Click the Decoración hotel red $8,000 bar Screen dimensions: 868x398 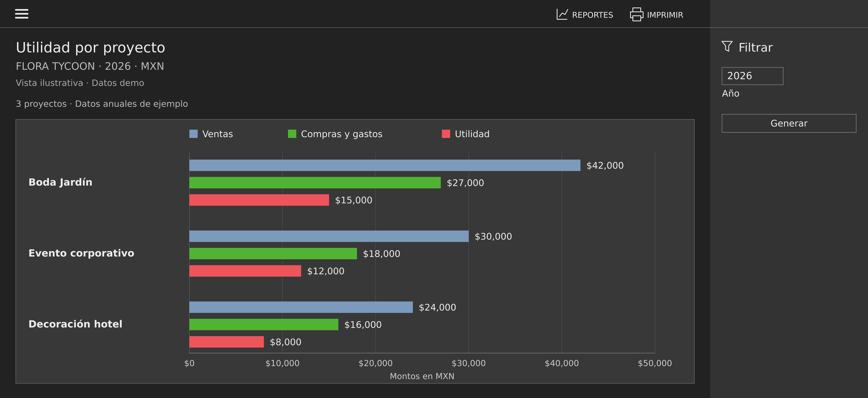pyautogui.click(x=226, y=342)
